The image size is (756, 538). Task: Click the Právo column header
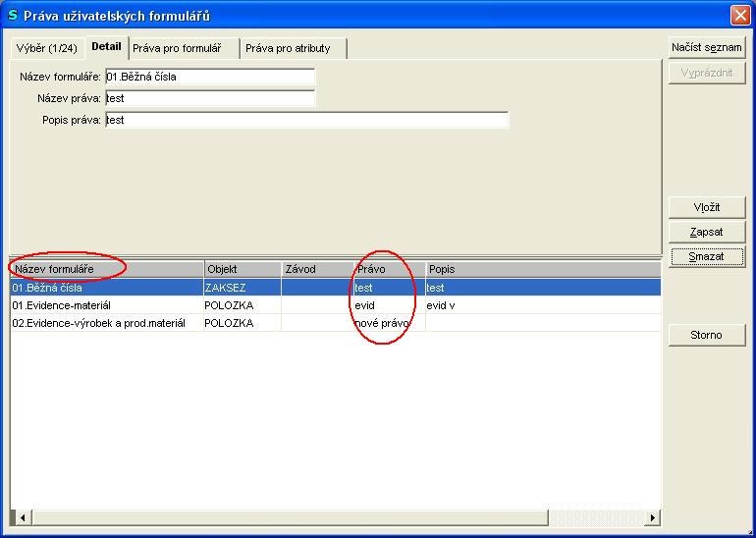click(389, 269)
